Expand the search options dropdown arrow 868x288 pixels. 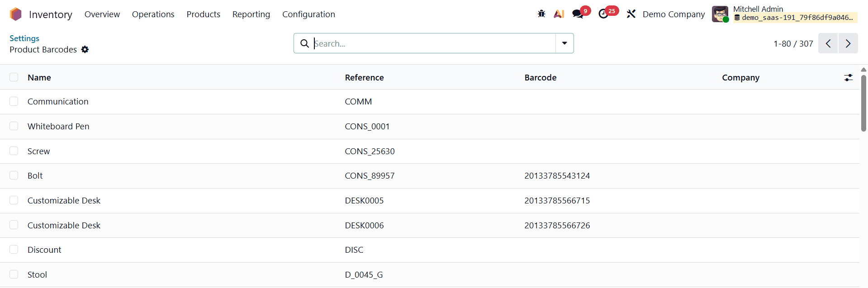[564, 43]
